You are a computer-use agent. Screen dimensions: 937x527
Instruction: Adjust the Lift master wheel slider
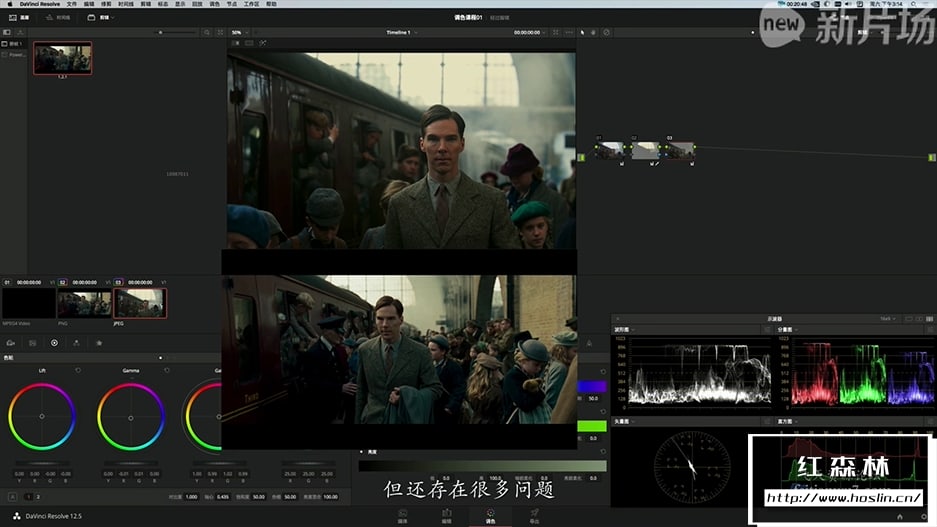click(x=42, y=463)
